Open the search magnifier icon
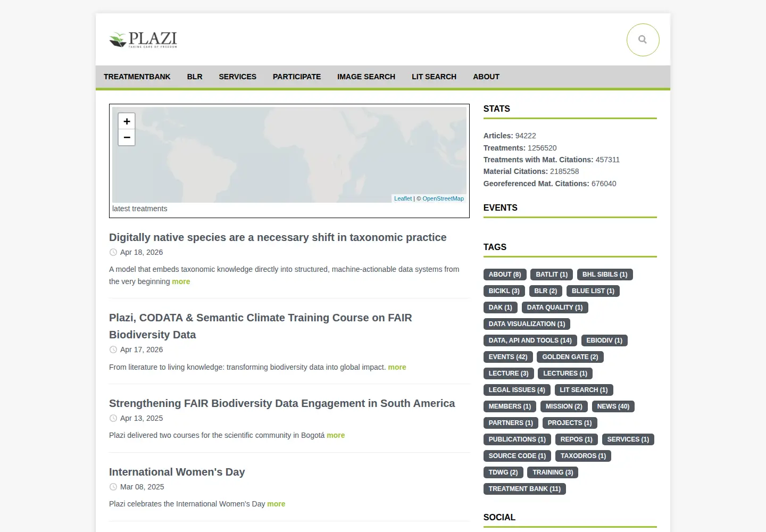The height and width of the screenshot is (532, 766). [x=643, y=39]
